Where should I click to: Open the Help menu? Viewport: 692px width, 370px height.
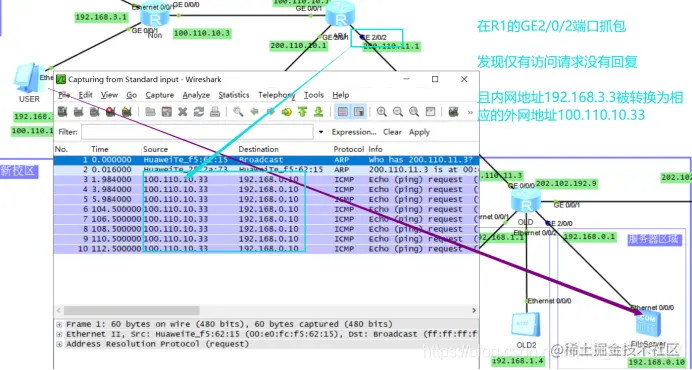coord(341,95)
